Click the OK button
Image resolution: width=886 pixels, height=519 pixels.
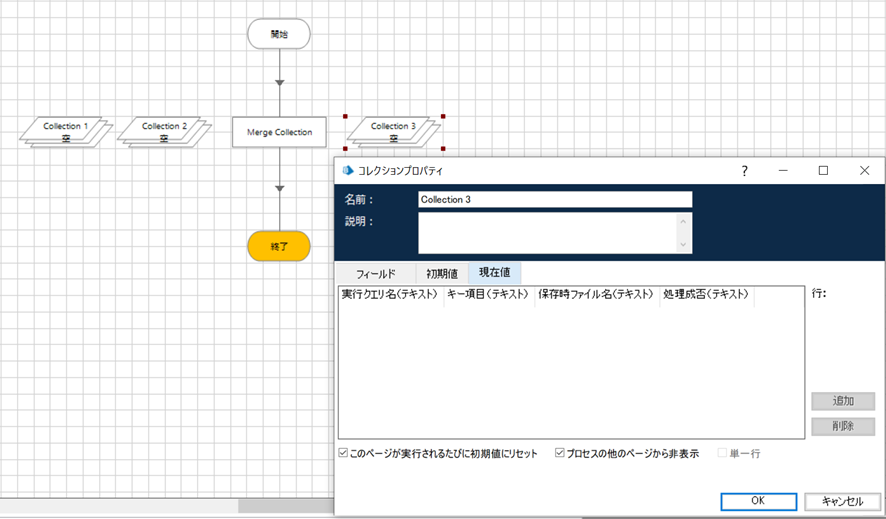point(758,501)
